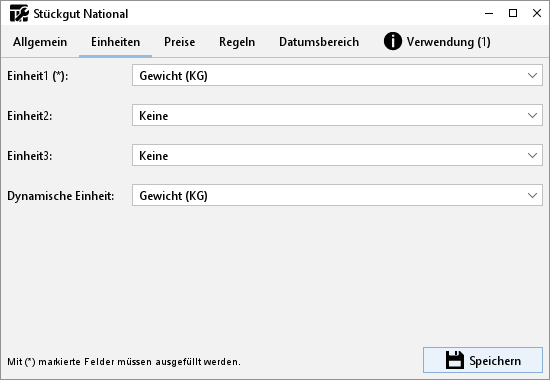Open the Einheit3 dropdown list
The width and height of the screenshot is (550, 380).
(x=337, y=155)
